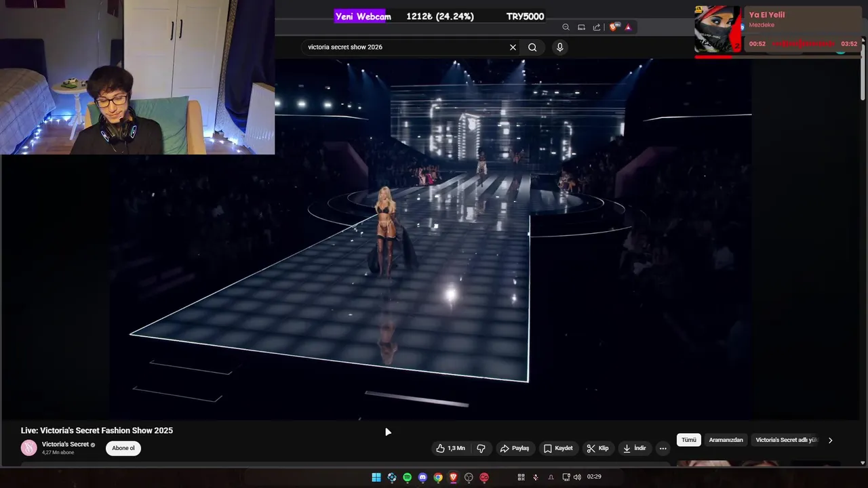
Task: Click the video title 'Live: Victoria's Secret Fashion Show 2025'
Action: [97, 430]
